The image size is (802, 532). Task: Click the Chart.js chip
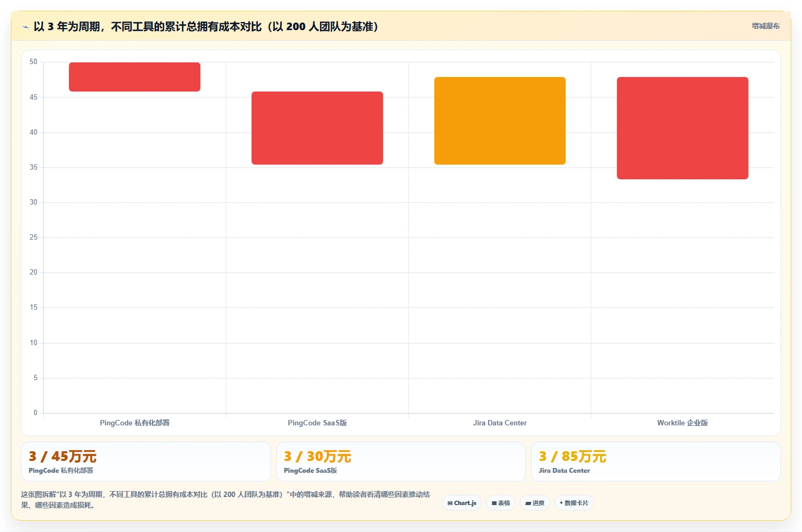tap(462, 503)
